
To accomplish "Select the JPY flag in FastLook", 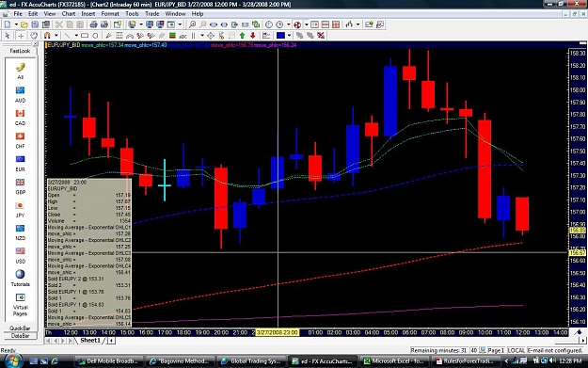I will (x=21, y=209).
